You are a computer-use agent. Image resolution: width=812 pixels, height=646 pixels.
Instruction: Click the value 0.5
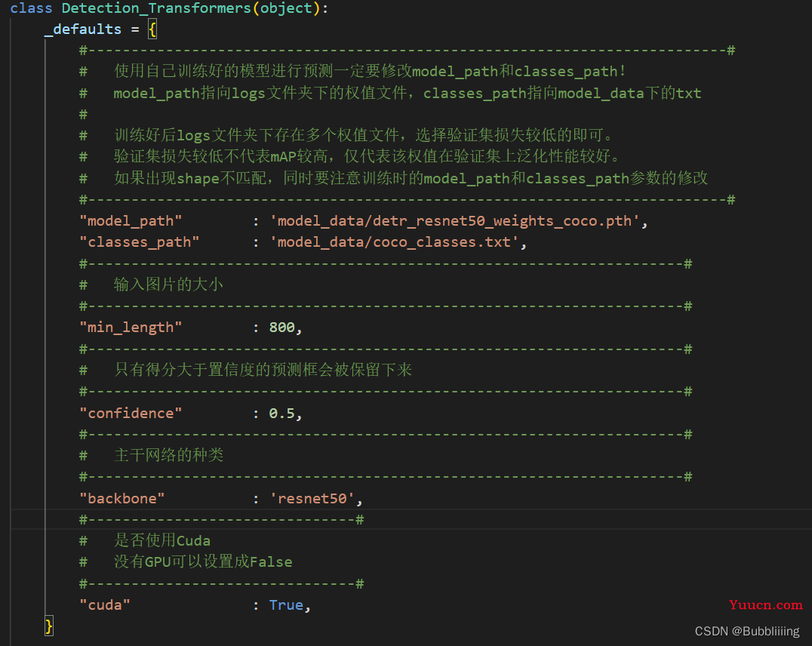point(281,414)
